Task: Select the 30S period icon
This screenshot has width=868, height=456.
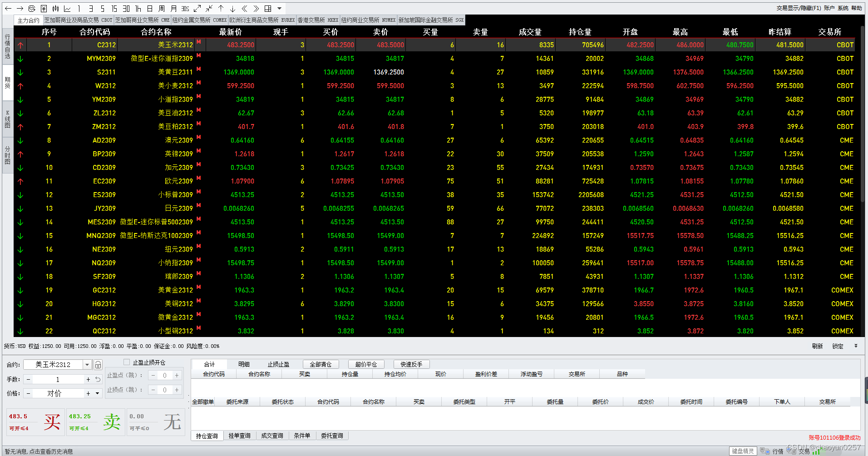Action: 185,8
